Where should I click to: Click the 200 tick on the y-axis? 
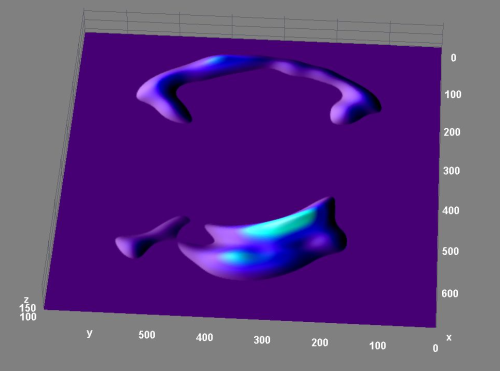[320, 342]
